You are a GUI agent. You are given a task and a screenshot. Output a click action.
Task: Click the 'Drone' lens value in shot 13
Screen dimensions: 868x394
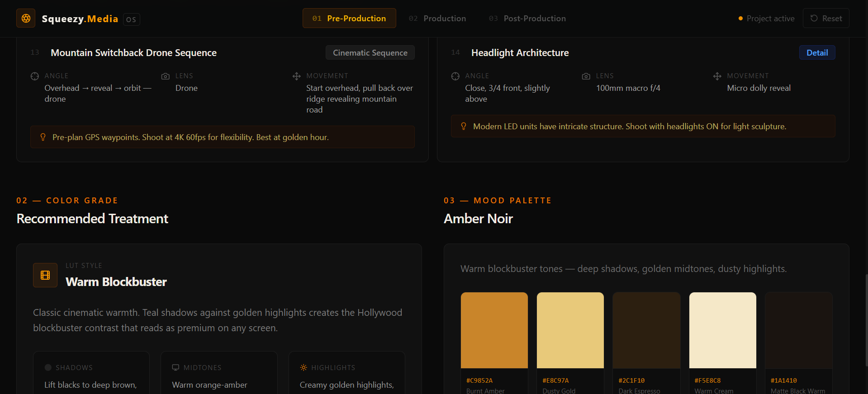(186, 88)
